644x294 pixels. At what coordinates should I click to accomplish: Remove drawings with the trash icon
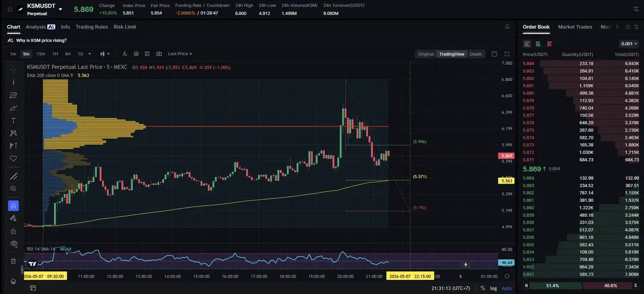tap(13, 261)
